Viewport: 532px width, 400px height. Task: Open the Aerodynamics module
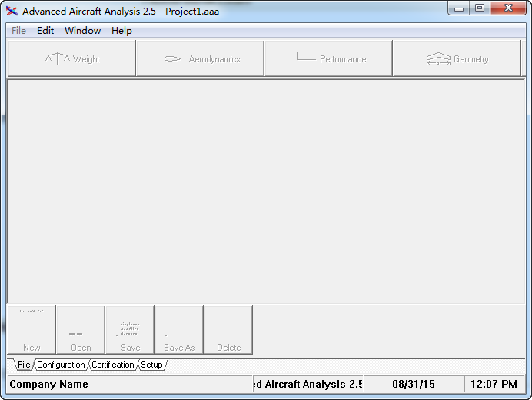(200, 58)
